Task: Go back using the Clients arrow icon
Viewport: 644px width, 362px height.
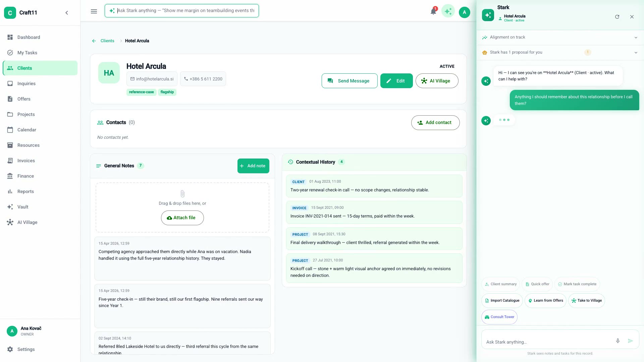Action: point(94,41)
